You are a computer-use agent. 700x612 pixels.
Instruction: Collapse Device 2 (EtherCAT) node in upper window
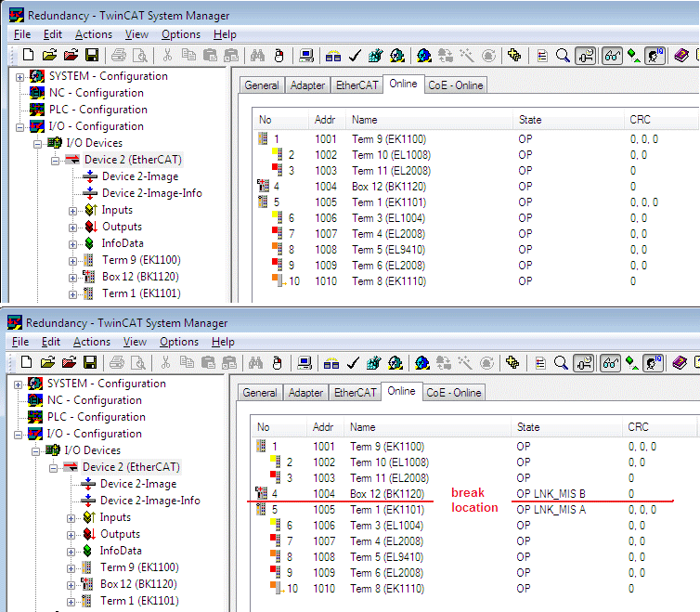tap(55, 161)
